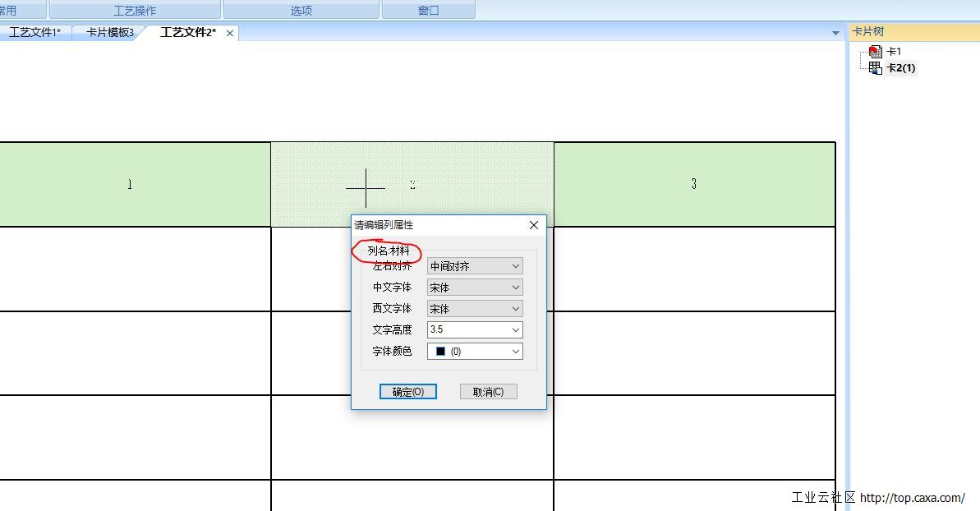Click the 取消(C) button
The image size is (980, 511).
[x=488, y=392]
